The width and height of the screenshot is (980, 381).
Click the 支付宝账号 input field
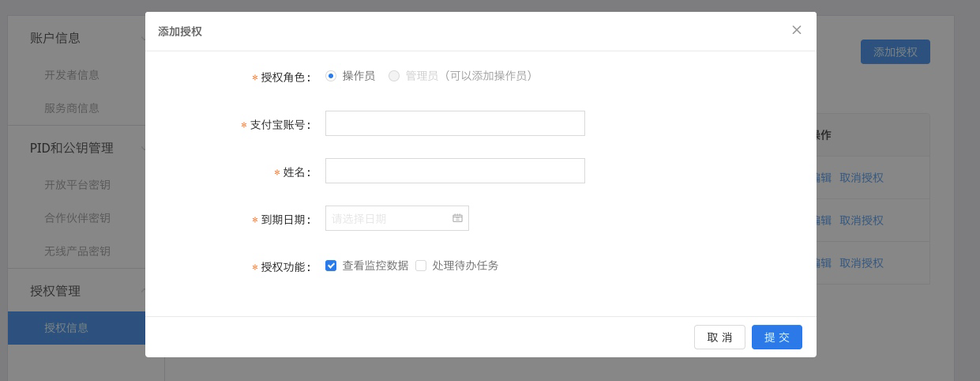coord(455,123)
